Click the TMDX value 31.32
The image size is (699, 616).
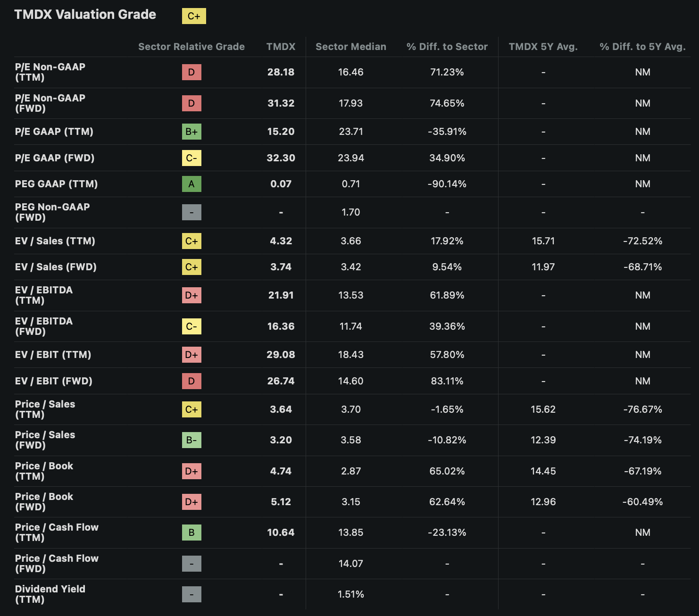pos(281,103)
